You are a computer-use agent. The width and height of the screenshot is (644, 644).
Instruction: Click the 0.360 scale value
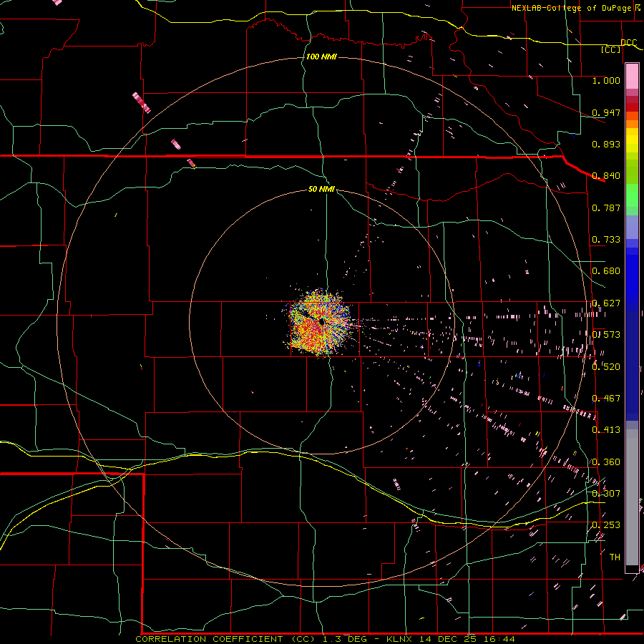pos(606,462)
